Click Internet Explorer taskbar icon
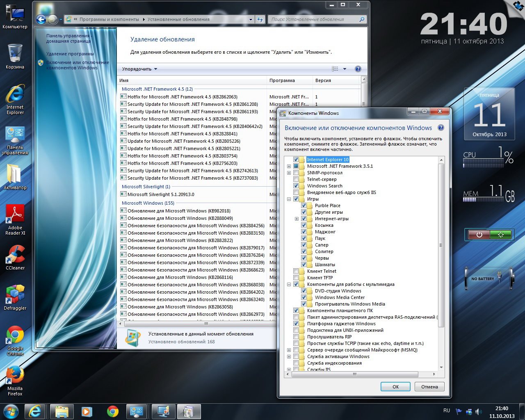Screen dimensions: 525x420 tap(35, 411)
